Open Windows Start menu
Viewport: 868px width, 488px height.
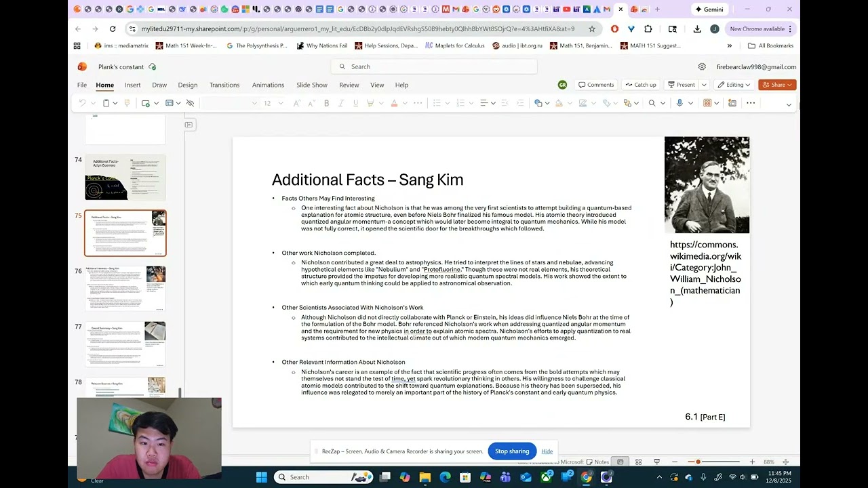click(261, 477)
